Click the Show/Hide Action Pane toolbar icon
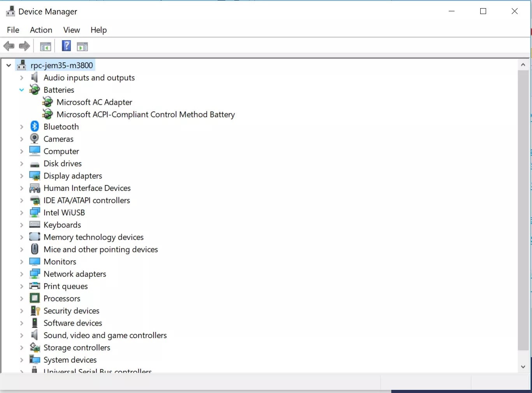 click(x=83, y=47)
